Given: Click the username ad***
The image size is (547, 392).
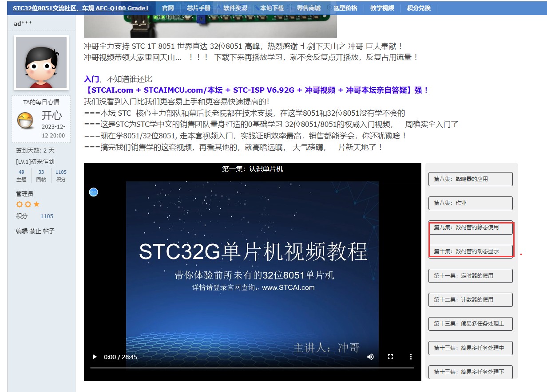Looking at the screenshot, I should (x=23, y=24).
